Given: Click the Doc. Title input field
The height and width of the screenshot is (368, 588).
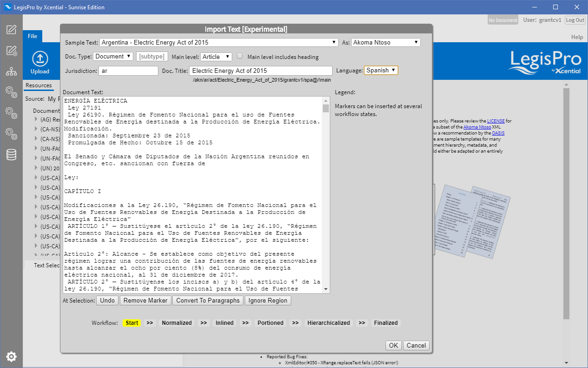Looking at the screenshot, I should pos(261,71).
